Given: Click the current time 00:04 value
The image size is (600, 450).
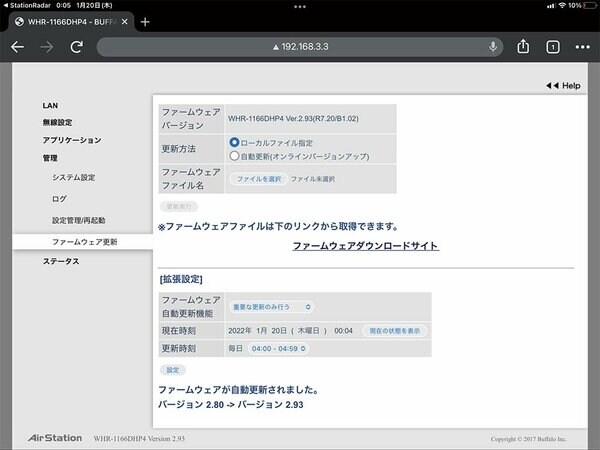Looking at the screenshot, I should (x=343, y=331).
